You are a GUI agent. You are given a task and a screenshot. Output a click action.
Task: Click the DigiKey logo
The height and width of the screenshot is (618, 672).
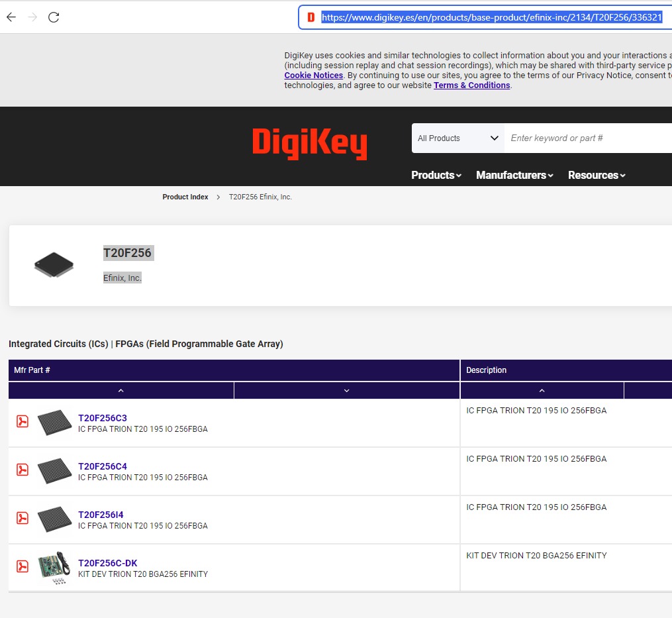coord(310,143)
